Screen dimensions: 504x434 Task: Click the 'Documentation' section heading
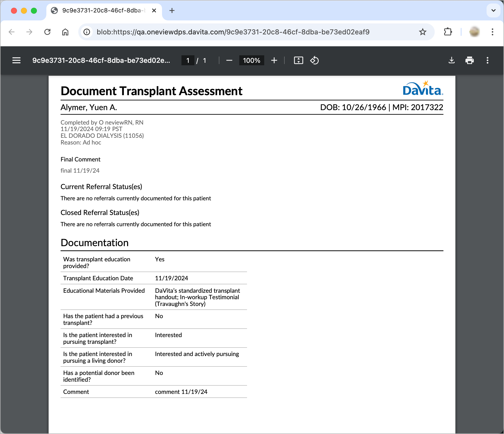coord(94,243)
